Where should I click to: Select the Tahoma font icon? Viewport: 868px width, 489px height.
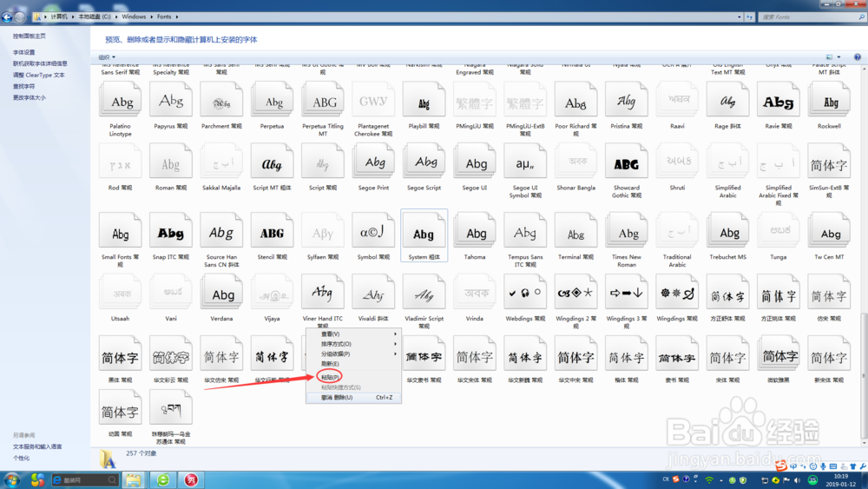tap(475, 230)
